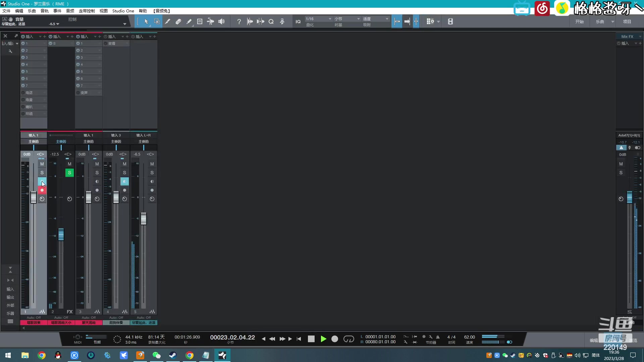Open macro toolbar options arrow

pos(438,22)
